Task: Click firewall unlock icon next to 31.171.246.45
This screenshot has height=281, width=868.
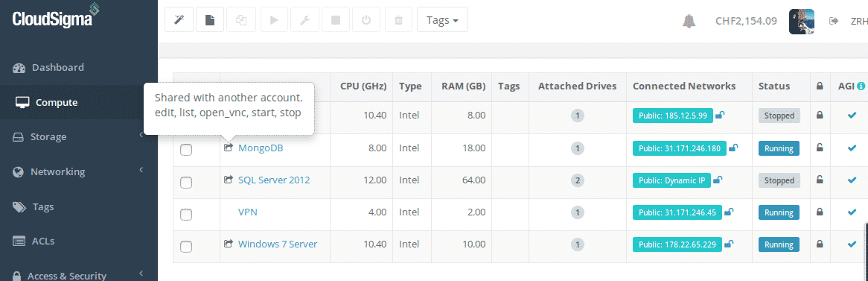Action: 729,212
